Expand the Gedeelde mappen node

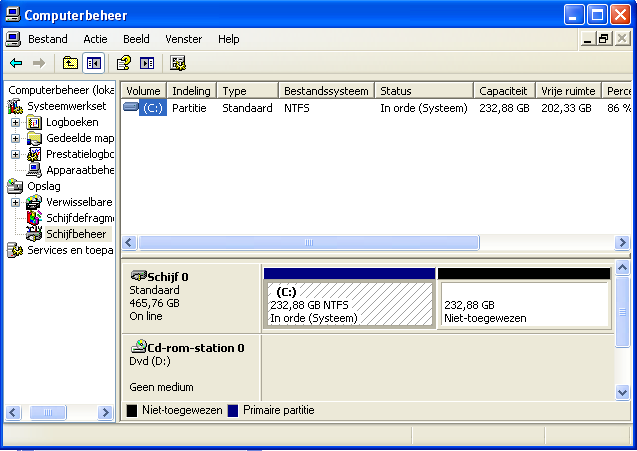(x=15, y=139)
